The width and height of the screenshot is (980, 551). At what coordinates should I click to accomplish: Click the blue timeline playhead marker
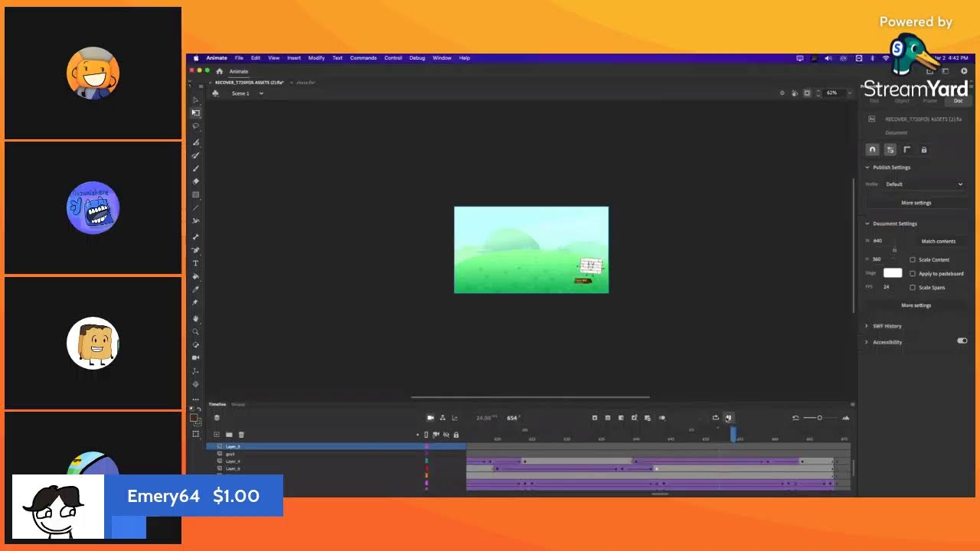point(733,435)
